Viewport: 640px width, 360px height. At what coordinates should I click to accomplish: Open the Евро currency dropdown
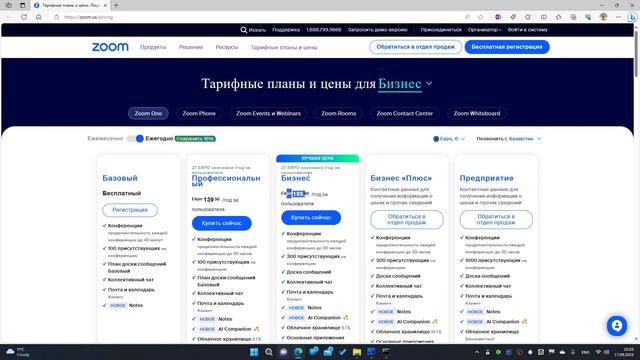(449, 139)
